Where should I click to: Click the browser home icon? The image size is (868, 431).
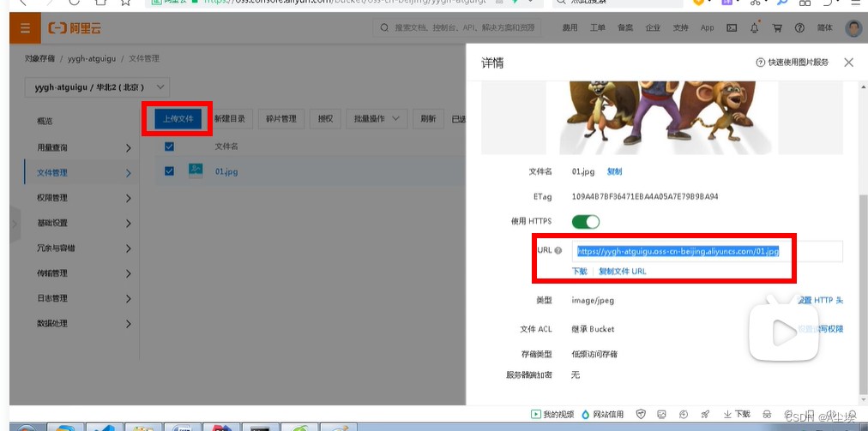[99, 3]
